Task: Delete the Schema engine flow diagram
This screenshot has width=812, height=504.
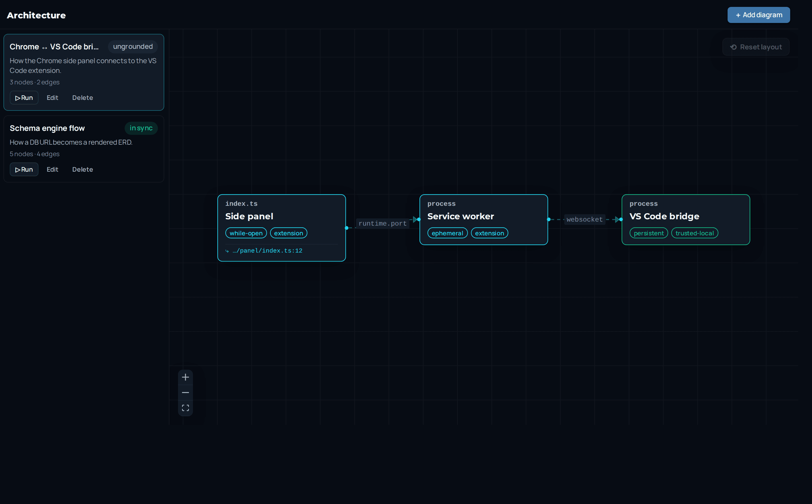Action: pyautogui.click(x=83, y=169)
